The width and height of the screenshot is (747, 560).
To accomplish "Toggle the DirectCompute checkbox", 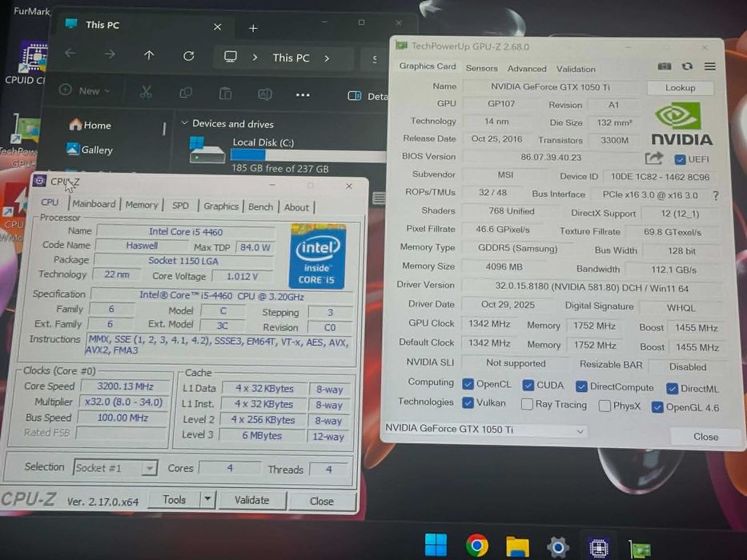I will pyautogui.click(x=581, y=386).
